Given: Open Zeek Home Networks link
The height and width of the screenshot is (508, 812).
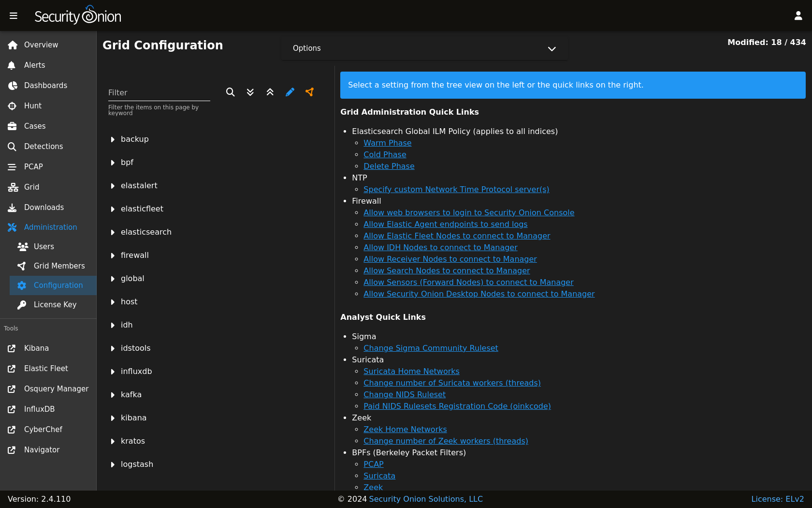Looking at the screenshot, I should (x=405, y=430).
